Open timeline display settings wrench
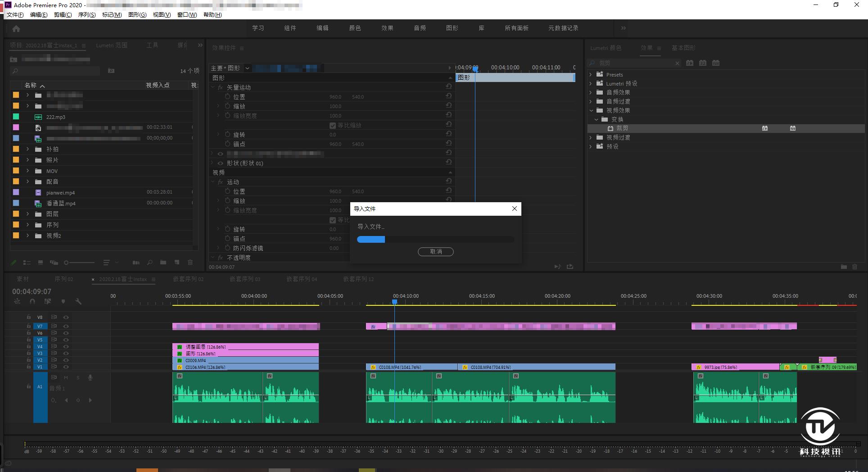The image size is (868, 472). 78,301
